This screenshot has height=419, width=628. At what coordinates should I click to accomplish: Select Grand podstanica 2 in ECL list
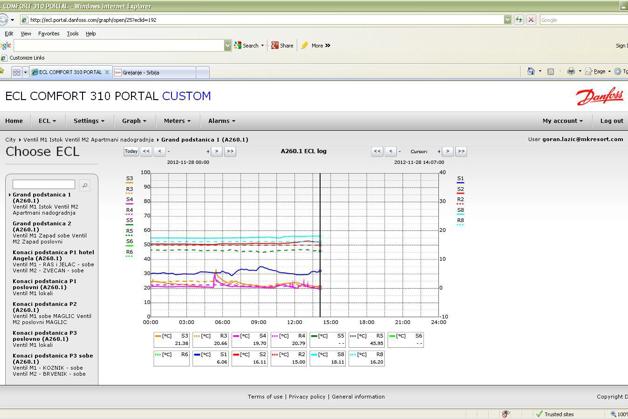coord(42,224)
